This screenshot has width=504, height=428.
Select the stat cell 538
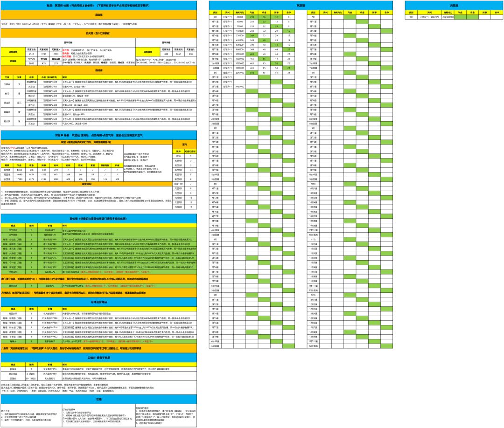[44, 170]
